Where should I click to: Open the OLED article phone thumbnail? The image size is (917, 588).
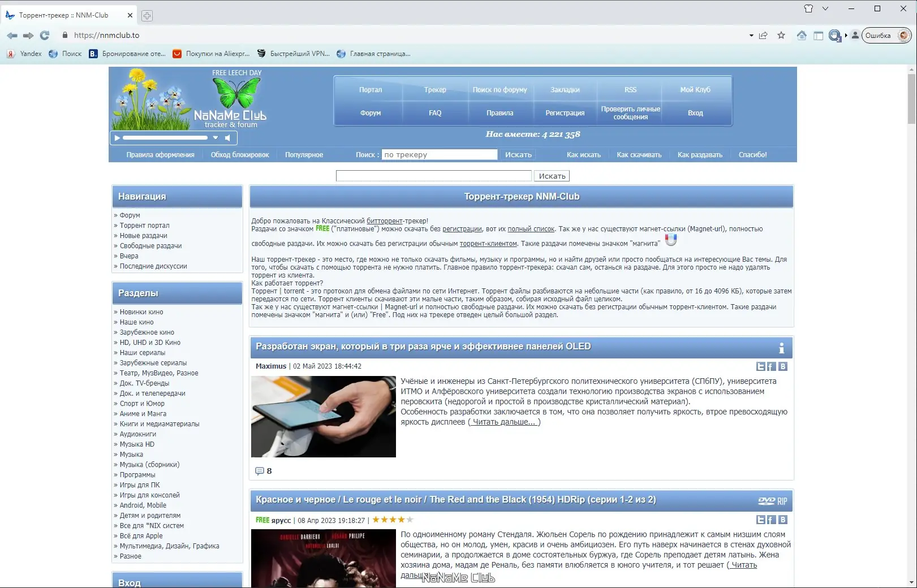click(324, 417)
